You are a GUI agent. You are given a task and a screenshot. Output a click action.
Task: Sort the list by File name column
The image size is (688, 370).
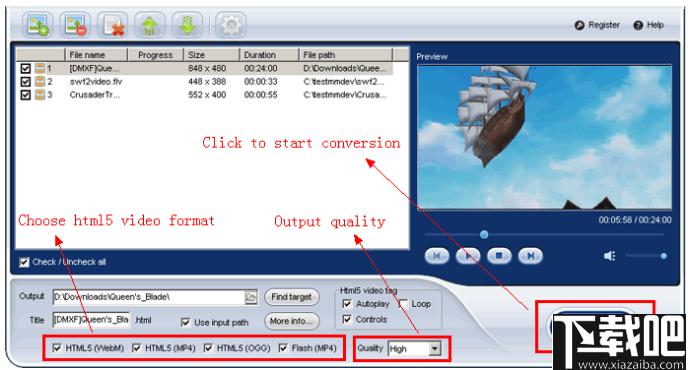point(96,55)
